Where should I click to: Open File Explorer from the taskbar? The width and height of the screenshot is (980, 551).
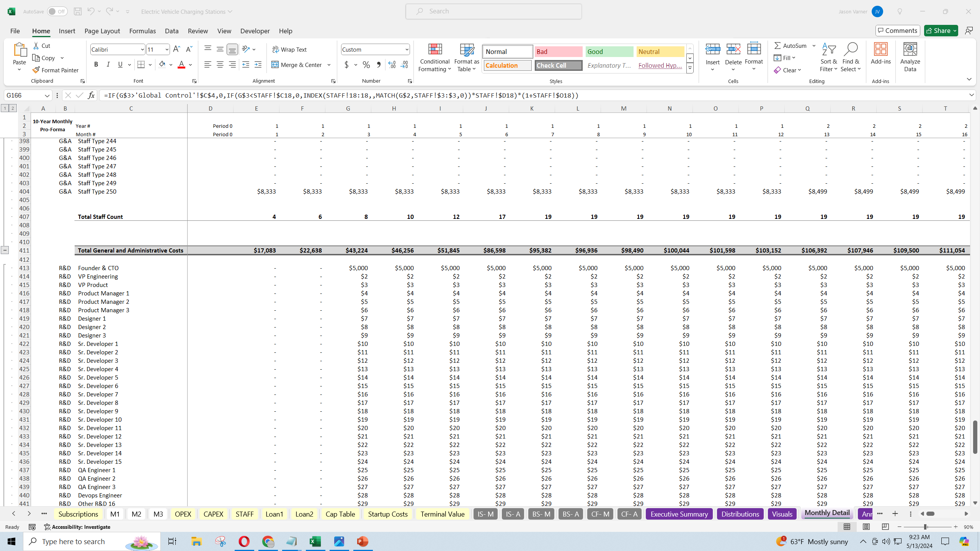point(196,541)
